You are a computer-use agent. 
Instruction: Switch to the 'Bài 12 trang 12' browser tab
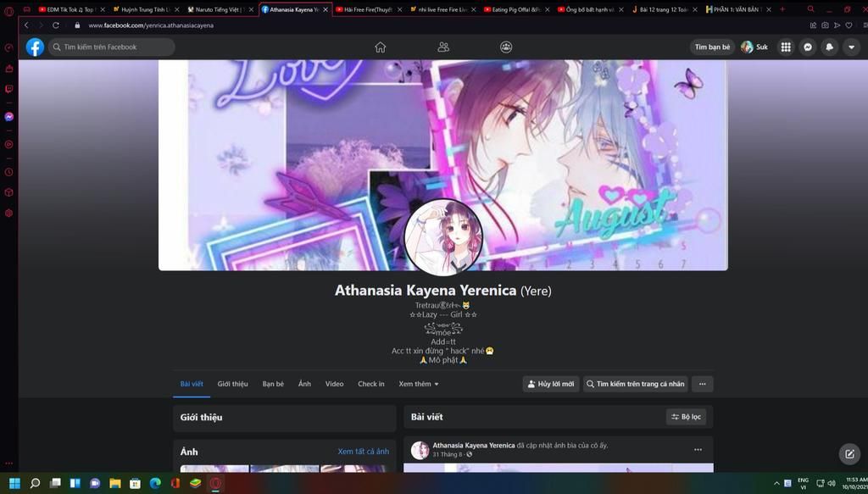click(665, 9)
